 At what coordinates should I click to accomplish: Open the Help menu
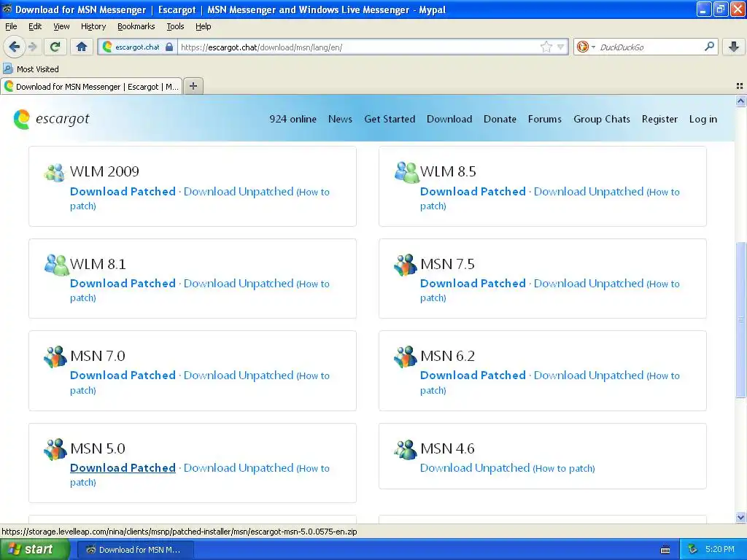coord(203,26)
